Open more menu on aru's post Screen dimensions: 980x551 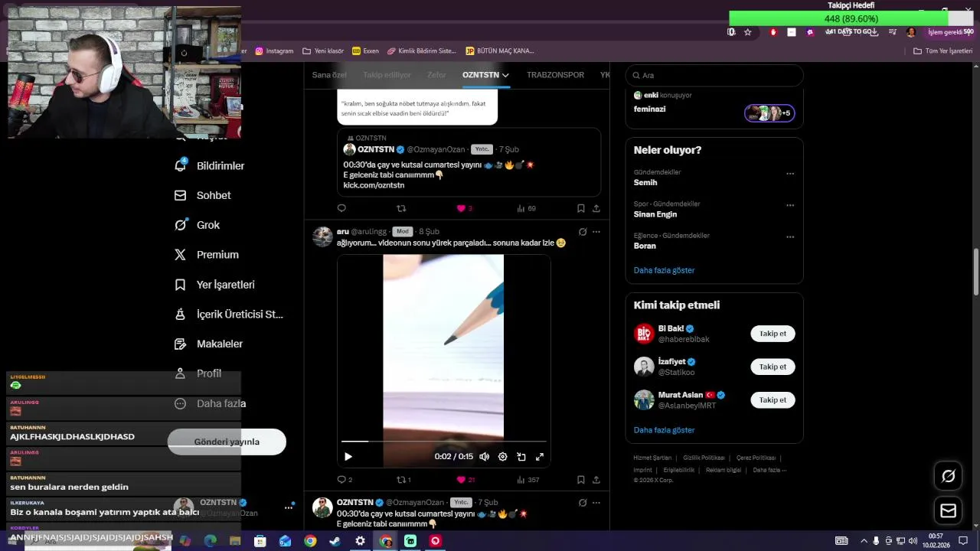coord(596,232)
